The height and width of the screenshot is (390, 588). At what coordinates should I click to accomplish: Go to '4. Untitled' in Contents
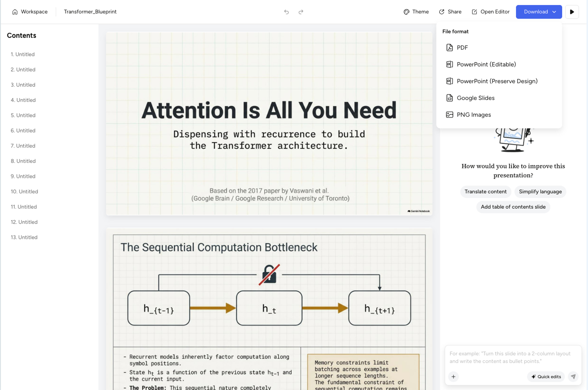(x=23, y=100)
